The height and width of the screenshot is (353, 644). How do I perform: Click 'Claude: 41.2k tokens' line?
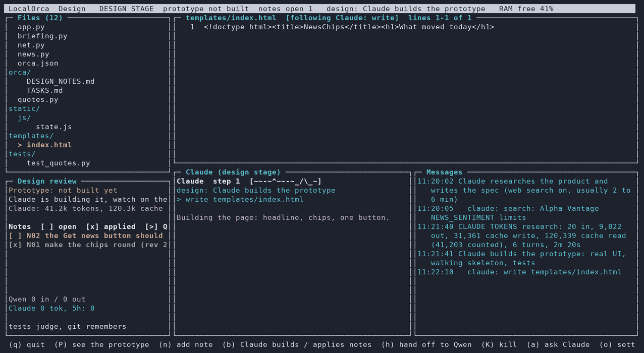(86, 208)
